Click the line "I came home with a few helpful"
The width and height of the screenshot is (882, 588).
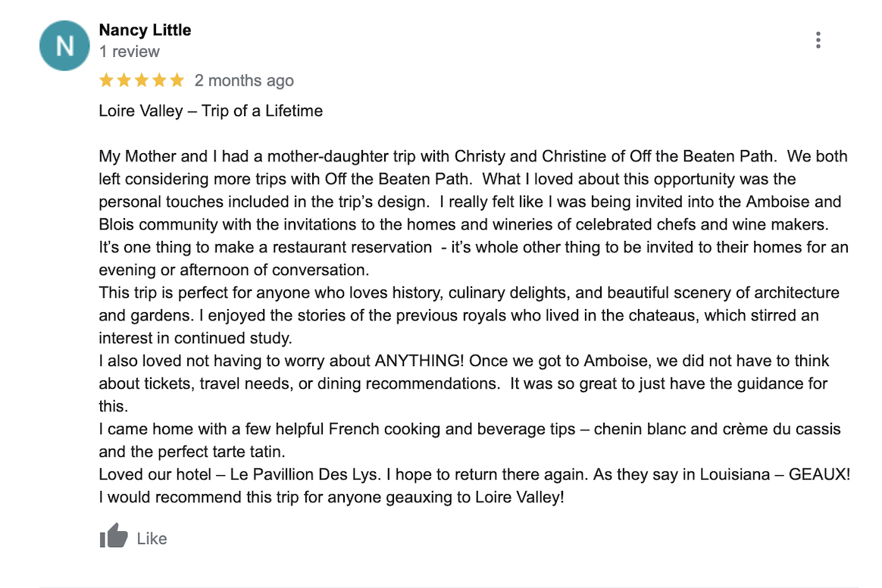tap(470, 429)
